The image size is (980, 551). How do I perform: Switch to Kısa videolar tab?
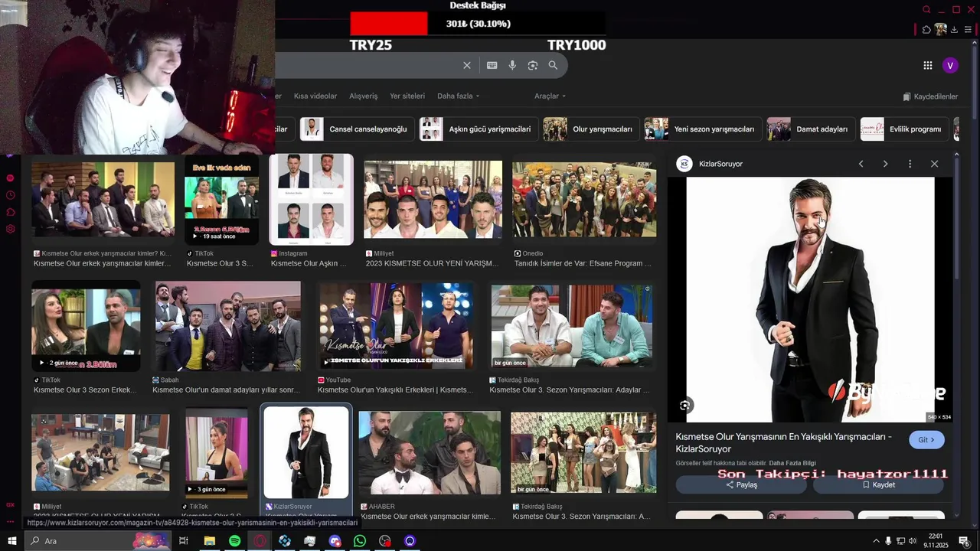pos(315,96)
